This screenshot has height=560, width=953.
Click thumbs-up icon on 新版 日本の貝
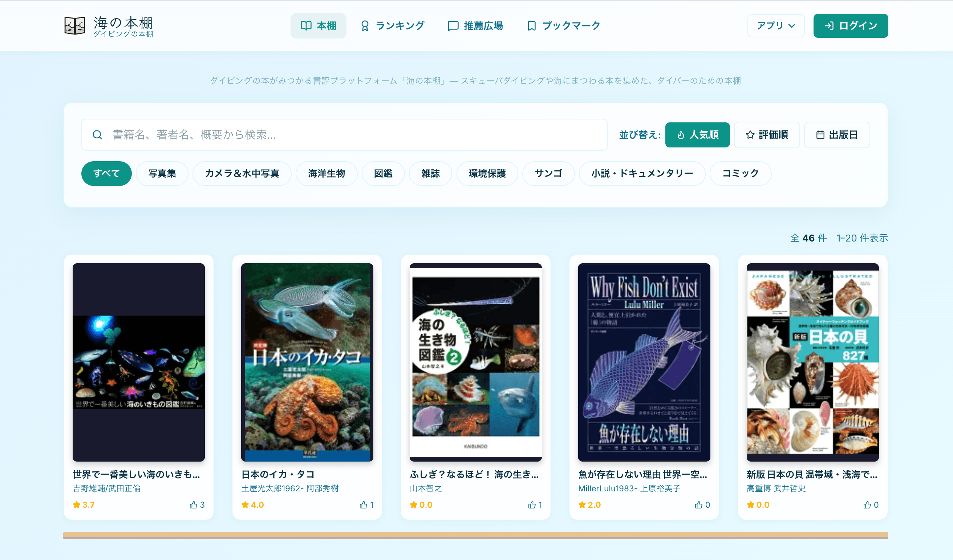pos(867,505)
